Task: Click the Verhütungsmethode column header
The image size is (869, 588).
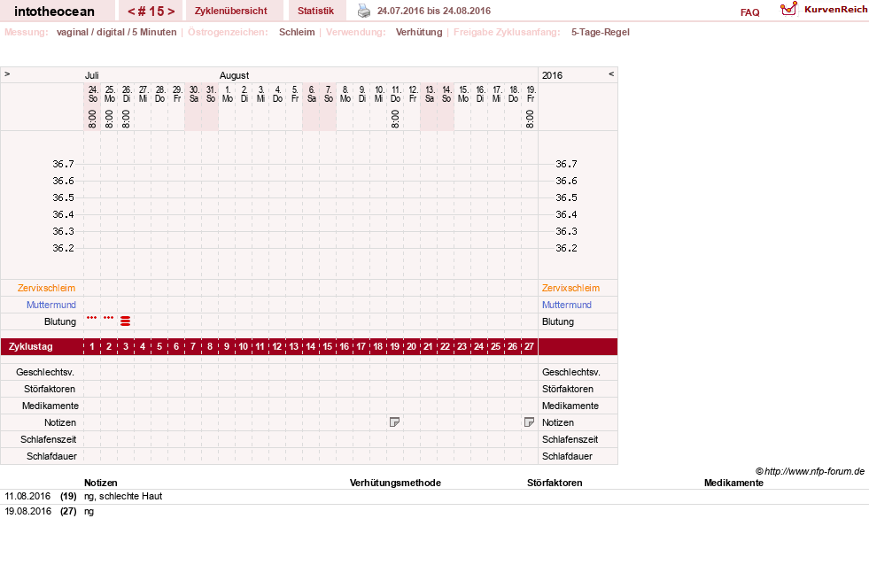Action: (x=395, y=483)
